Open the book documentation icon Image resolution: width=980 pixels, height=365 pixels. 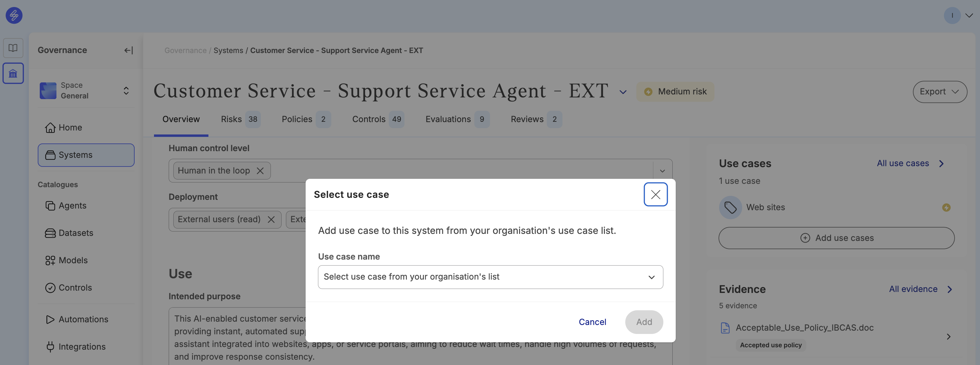pos(13,48)
